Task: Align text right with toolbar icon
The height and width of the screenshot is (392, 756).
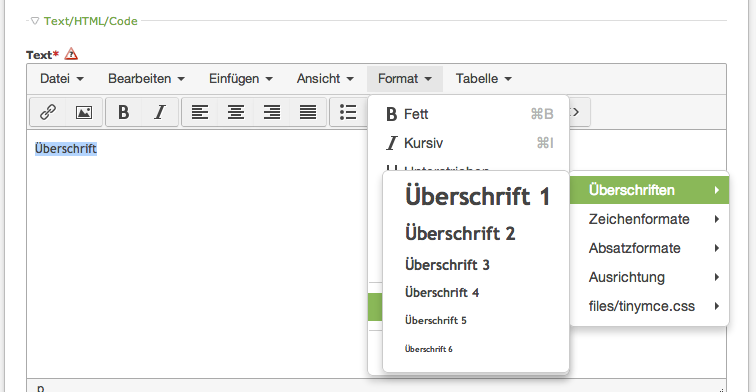Action: (x=272, y=112)
